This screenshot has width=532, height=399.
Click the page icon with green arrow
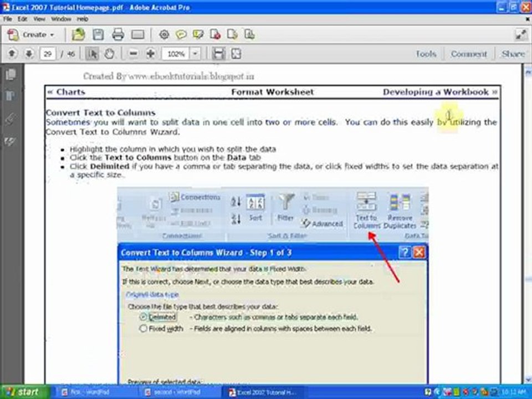(x=232, y=34)
